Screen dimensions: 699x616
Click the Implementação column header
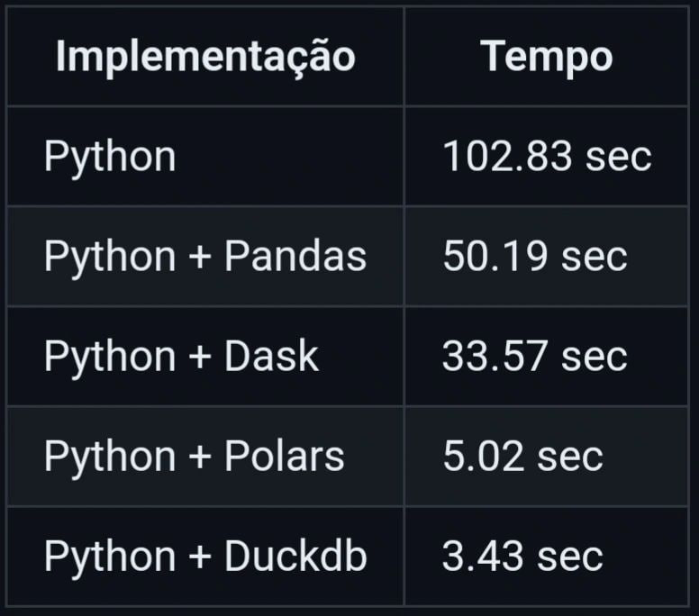[205, 57]
